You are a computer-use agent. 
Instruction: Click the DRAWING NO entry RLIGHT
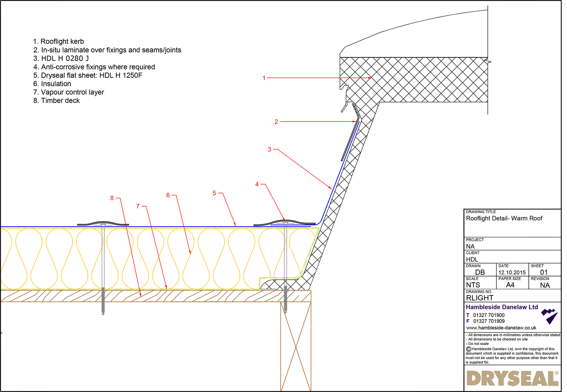click(x=480, y=297)
